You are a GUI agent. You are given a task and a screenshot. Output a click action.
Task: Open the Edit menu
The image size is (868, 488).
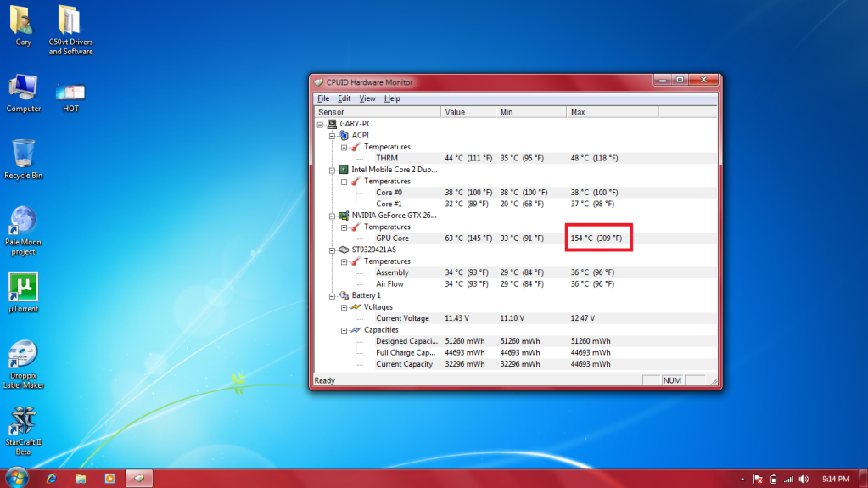(x=344, y=98)
